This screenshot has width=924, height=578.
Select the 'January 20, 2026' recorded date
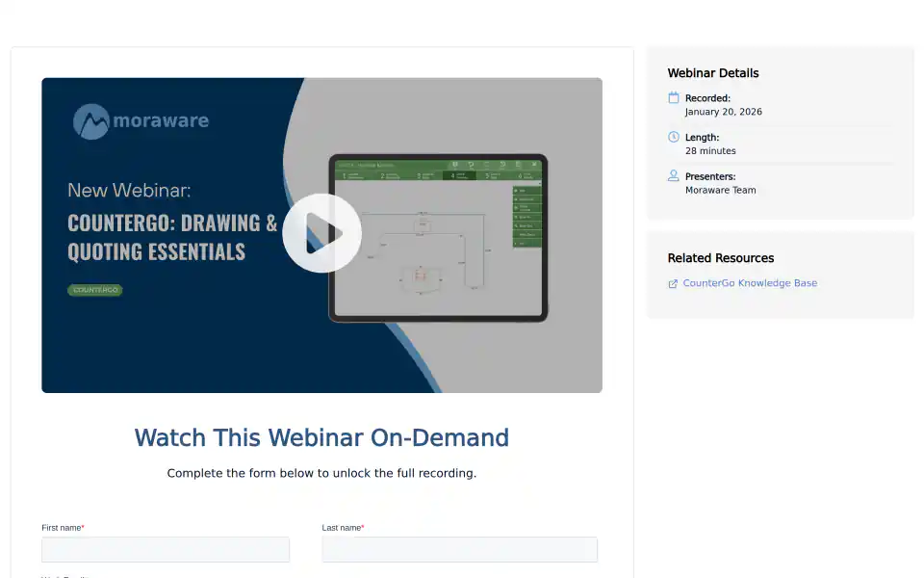point(723,112)
